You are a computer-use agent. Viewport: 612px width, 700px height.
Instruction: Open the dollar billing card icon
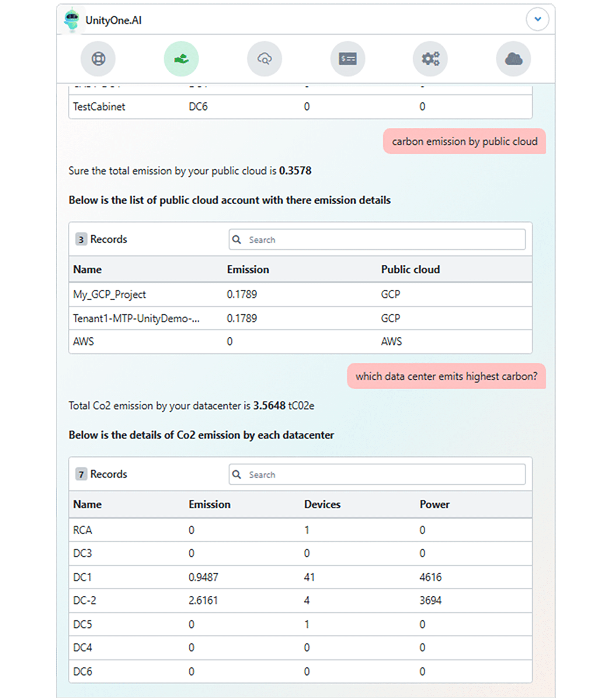[x=348, y=59]
